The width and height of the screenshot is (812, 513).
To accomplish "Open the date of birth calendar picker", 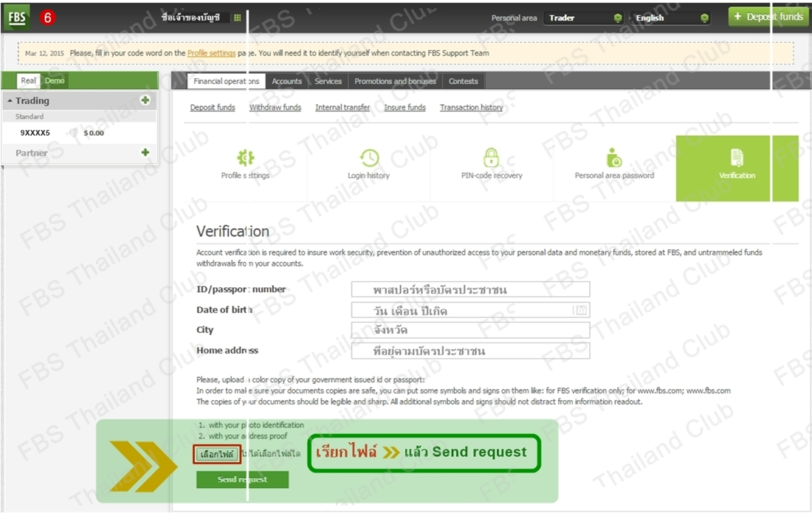I will (581, 310).
